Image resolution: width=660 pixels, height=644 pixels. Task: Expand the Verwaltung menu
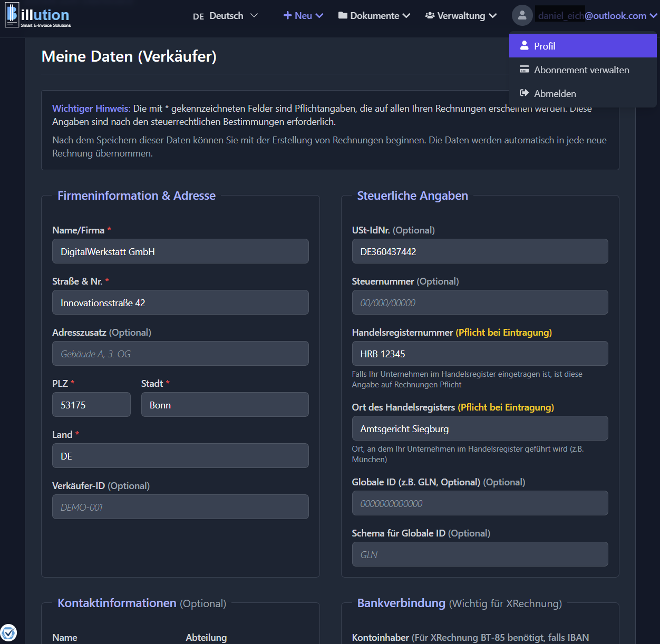point(461,16)
